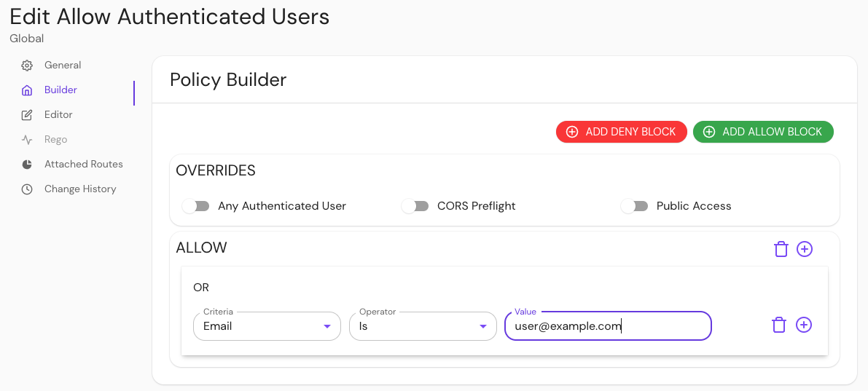This screenshot has width=868, height=391.
Task: Enable the Any Authenticated User toggle
Action: (x=195, y=206)
